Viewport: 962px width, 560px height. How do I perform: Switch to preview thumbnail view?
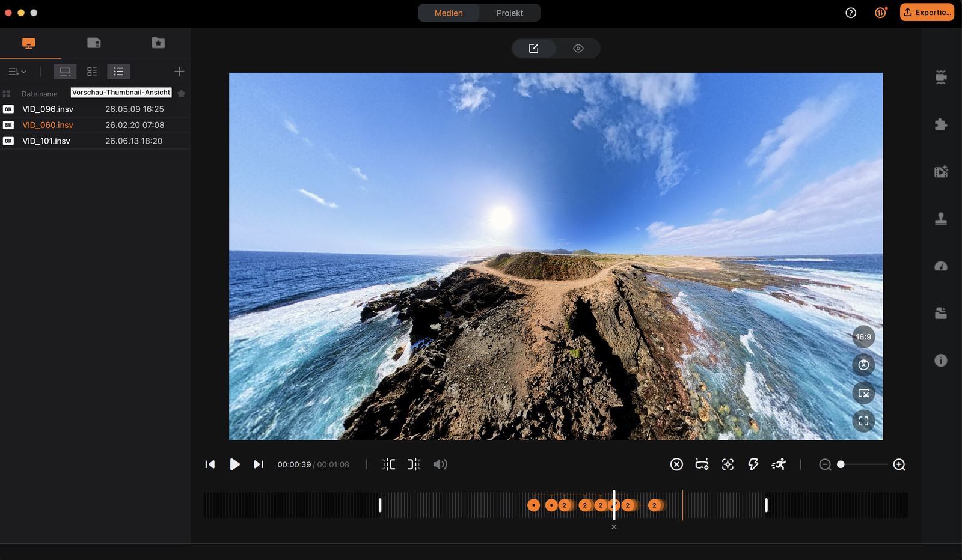(x=65, y=72)
